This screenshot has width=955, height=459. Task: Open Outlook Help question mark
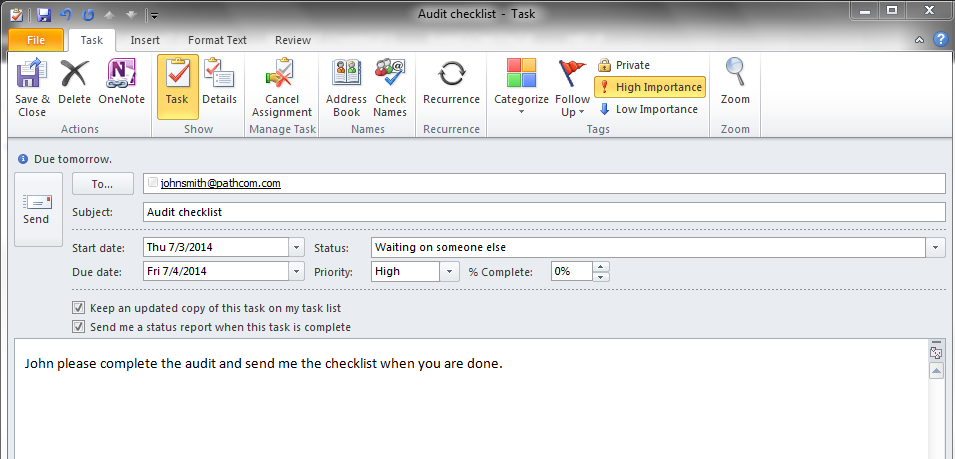pyautogui.click(x=940, y=40)
